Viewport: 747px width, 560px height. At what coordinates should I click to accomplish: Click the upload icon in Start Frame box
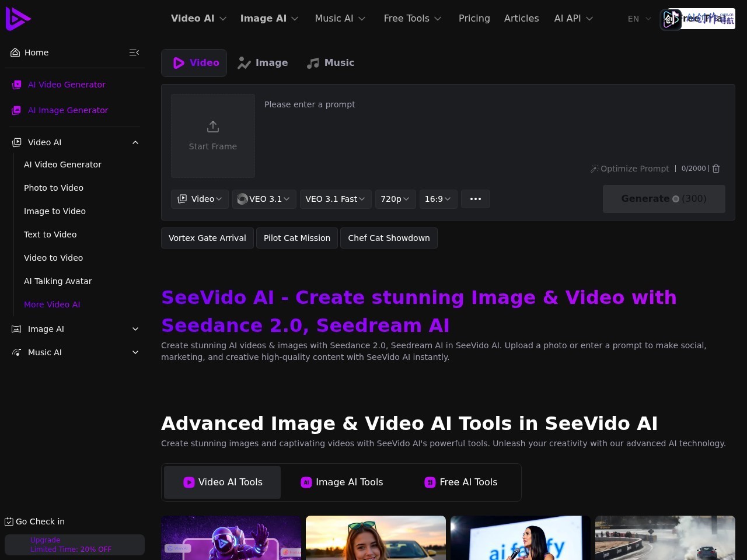point(213,127)
